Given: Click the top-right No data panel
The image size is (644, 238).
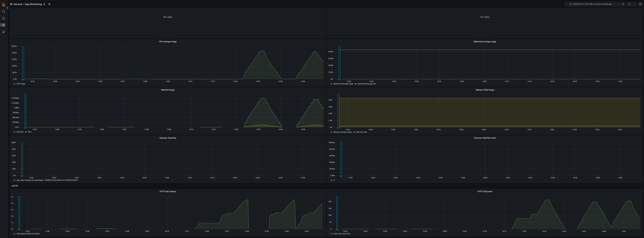Looking at the screenshot, I should click(x=485, y=23).
